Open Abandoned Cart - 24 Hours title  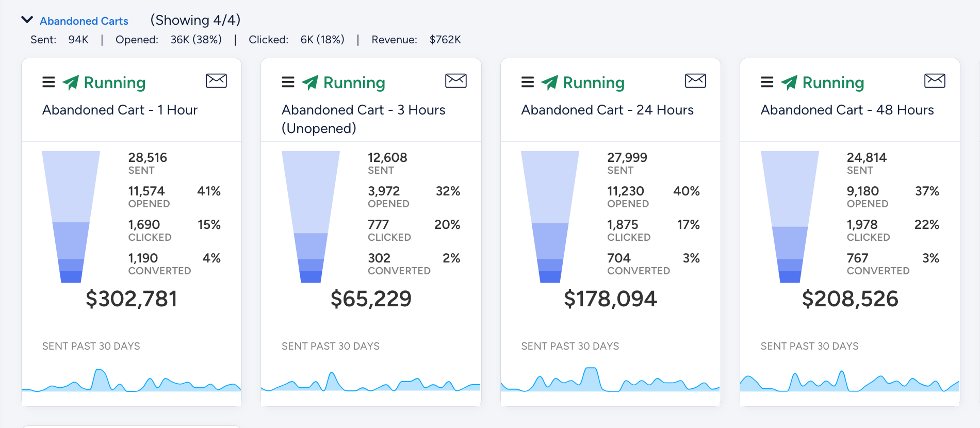click(x=607, y=110)
